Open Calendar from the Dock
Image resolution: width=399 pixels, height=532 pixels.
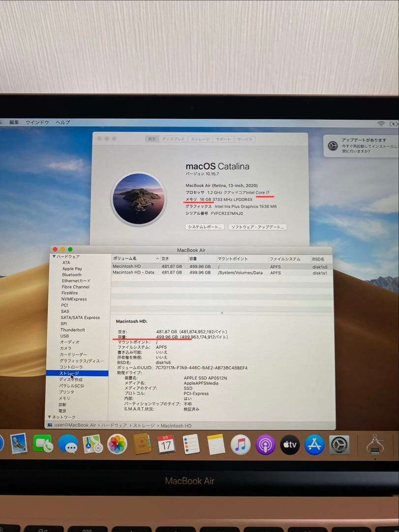pyautogui.click(x=165, y=445)
